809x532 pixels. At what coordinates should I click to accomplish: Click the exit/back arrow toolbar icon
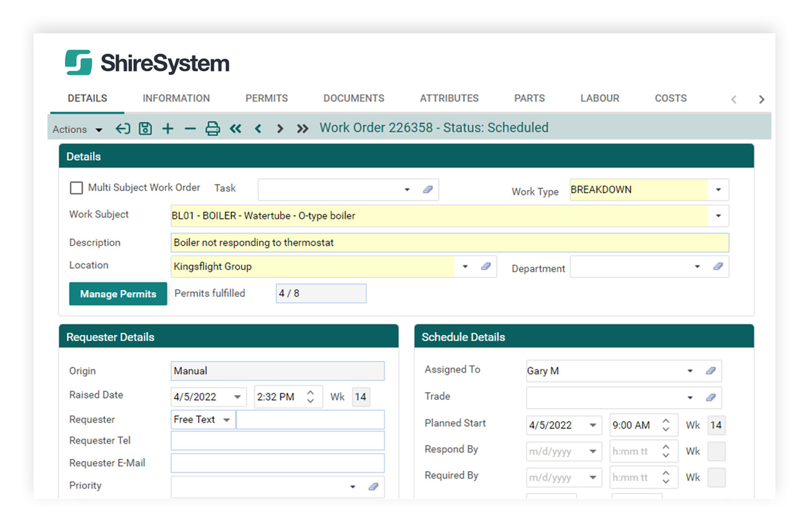123,129
